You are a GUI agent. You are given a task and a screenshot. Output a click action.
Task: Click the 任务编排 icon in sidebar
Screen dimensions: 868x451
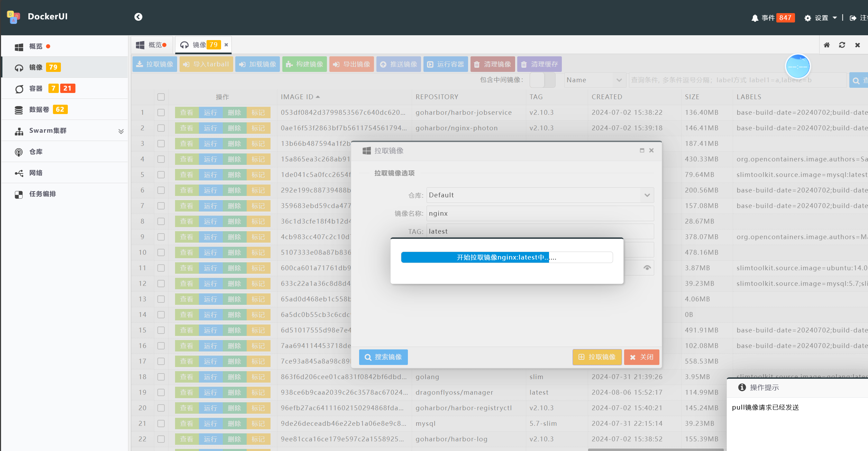[x=19, y=194]
